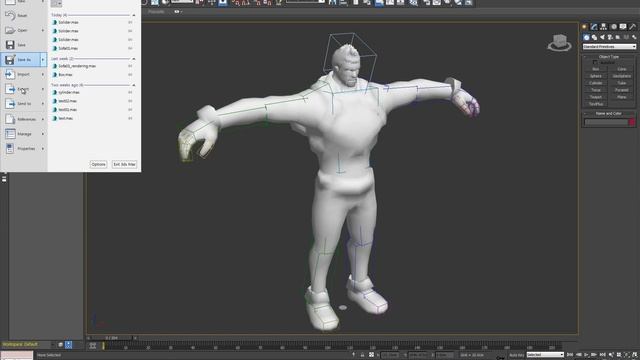Create a Cylinder primitive

click(596, 83)
